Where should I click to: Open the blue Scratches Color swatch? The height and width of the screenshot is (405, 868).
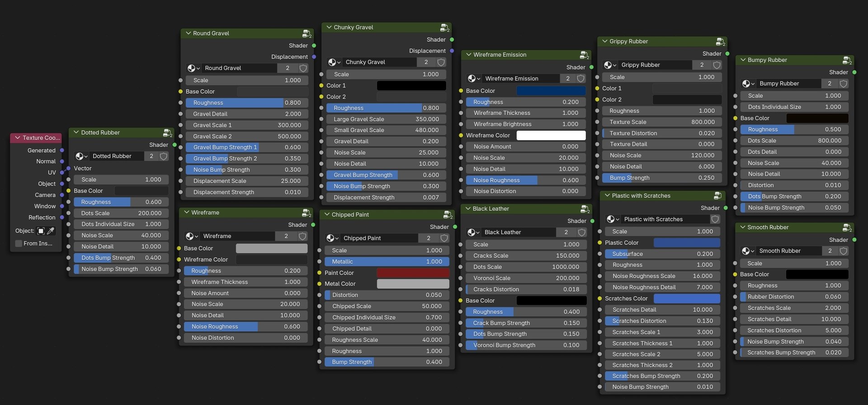[x=687, y=299]
